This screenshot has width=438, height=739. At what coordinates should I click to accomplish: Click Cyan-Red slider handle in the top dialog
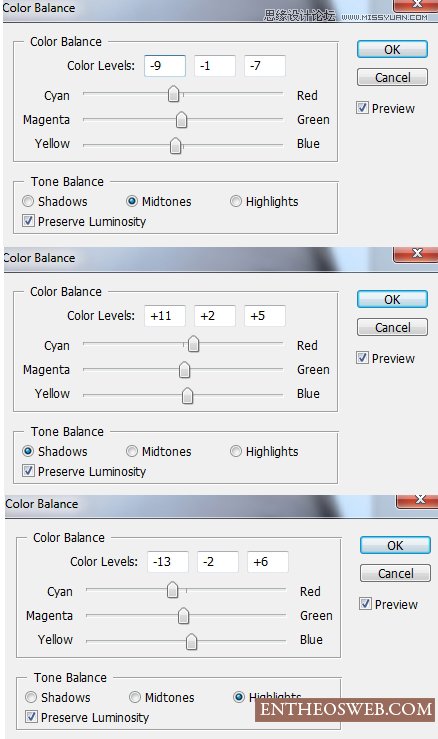tap(174, 94)
